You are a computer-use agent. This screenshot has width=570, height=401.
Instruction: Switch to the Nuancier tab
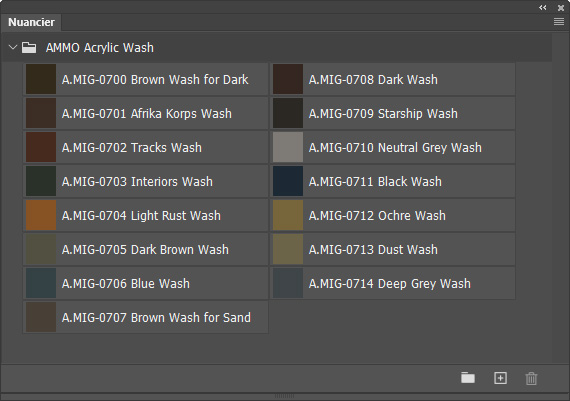click(x=31, y=22)
